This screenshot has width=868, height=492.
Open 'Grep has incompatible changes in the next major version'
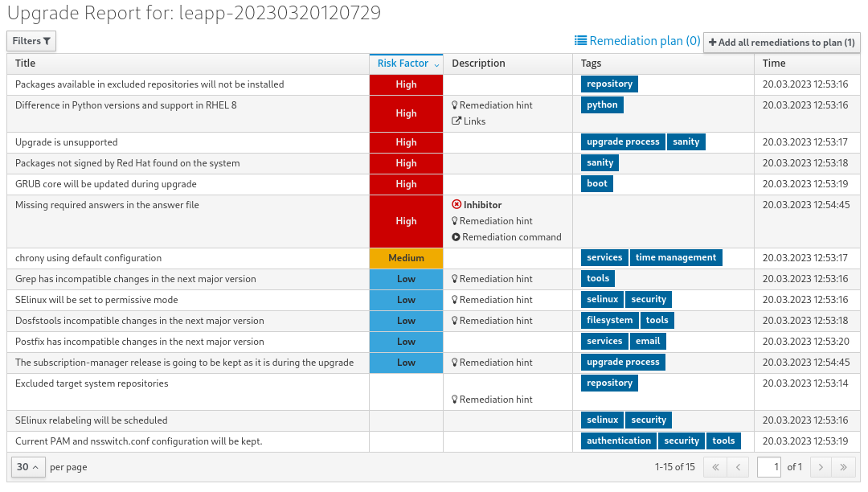(136, 279)
